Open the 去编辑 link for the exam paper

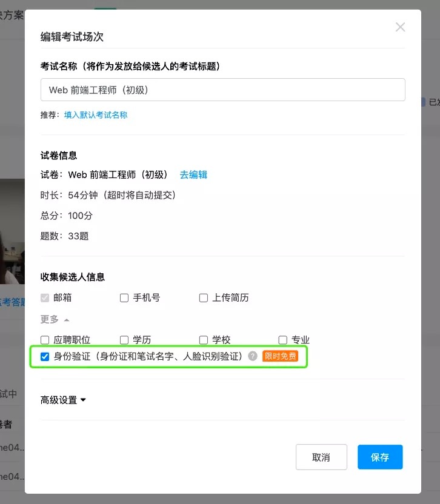pos(193,174)
